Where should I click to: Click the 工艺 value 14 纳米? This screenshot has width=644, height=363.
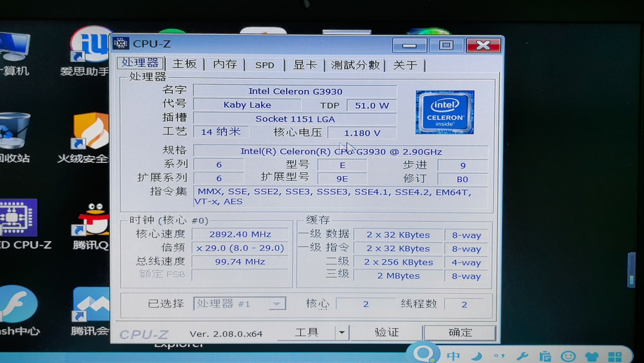[221, 132]
